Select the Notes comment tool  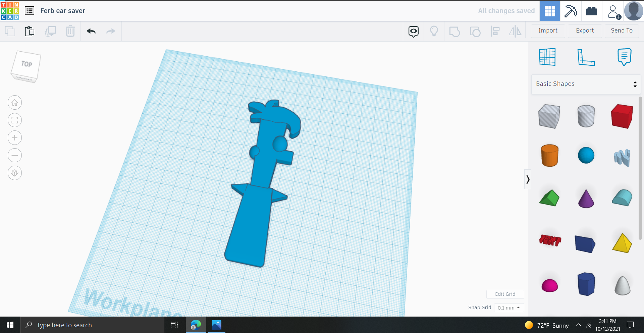624,57
